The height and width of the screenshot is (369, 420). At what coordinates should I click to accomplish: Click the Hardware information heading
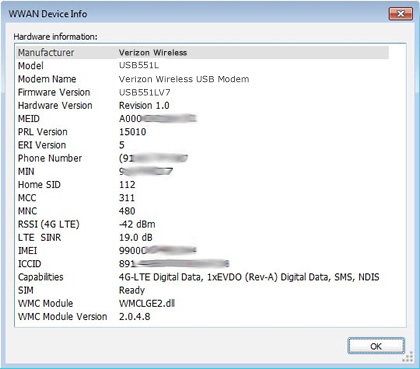pos(56,37)
